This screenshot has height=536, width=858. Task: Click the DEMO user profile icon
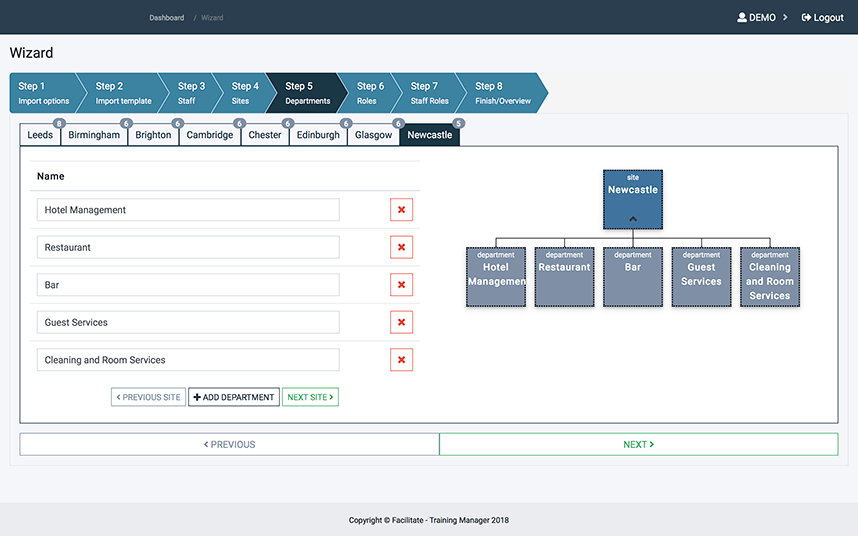click(742, 18)
